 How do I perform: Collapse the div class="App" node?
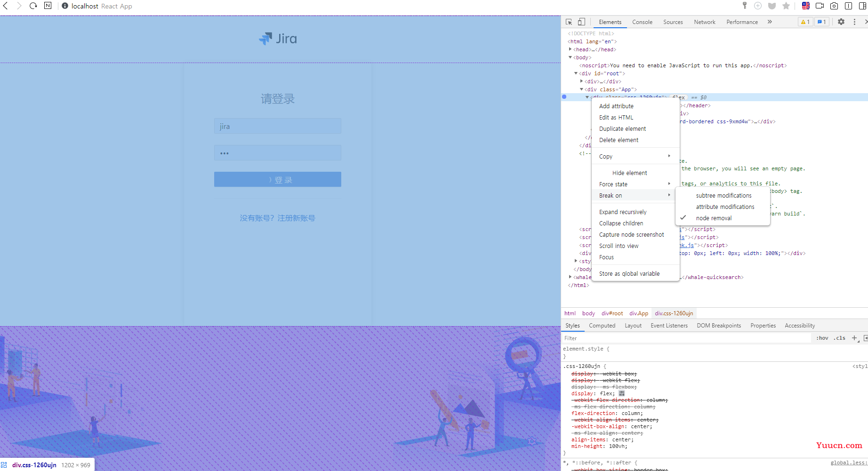pyautogui.click(x=581, y=89)
